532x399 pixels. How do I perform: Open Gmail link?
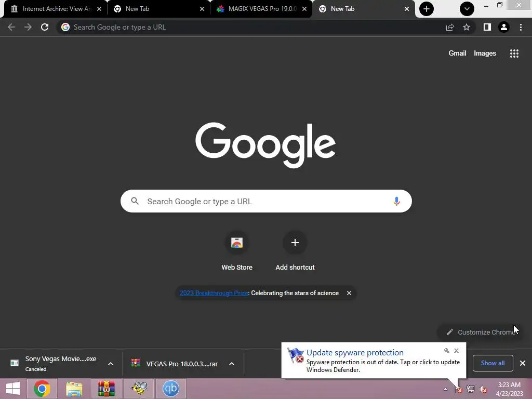[x=457, y=54]
